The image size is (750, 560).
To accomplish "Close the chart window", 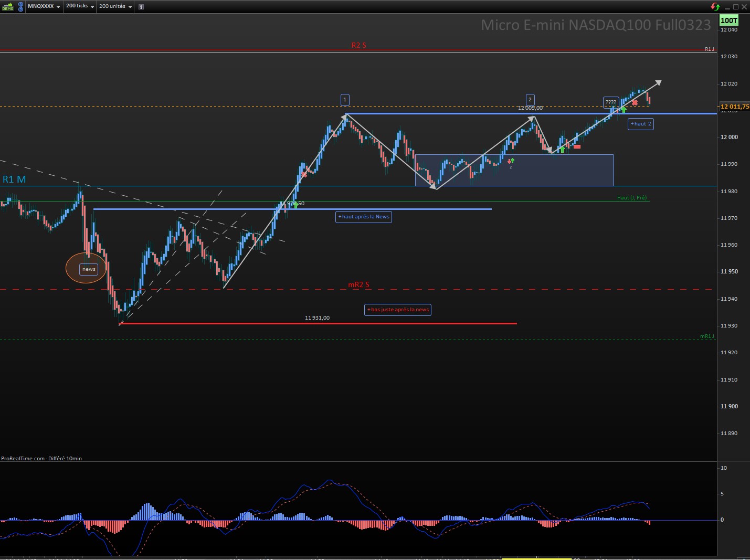I will pos(744,7).
